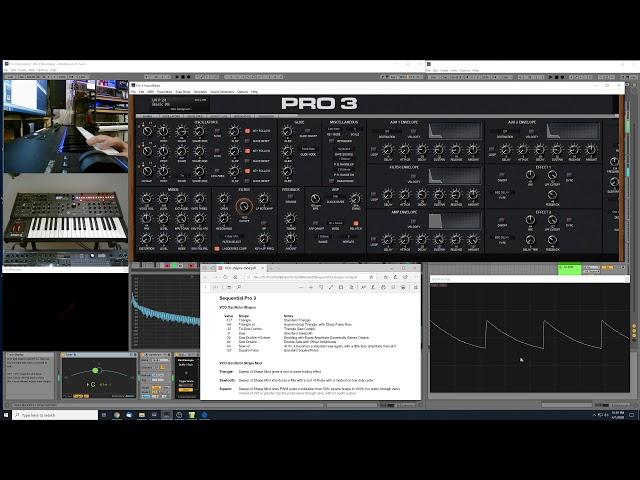
Task: Click the refresh icon in PDF browser
Action: pos(225,277)
